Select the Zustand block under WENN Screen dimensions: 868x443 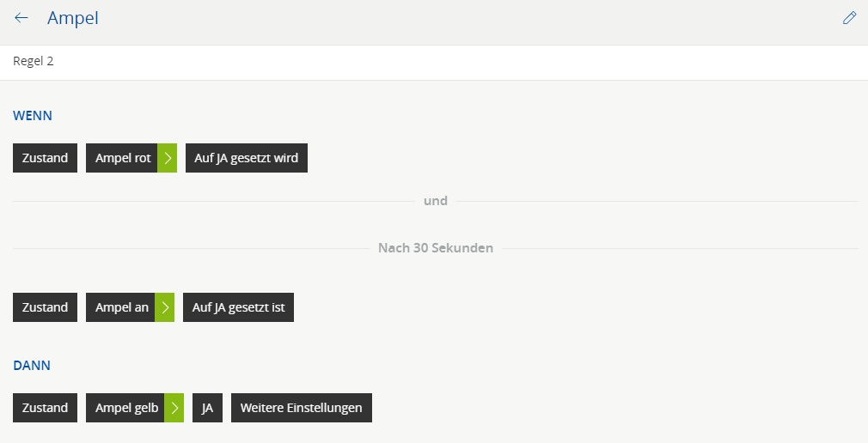[45, 158]
